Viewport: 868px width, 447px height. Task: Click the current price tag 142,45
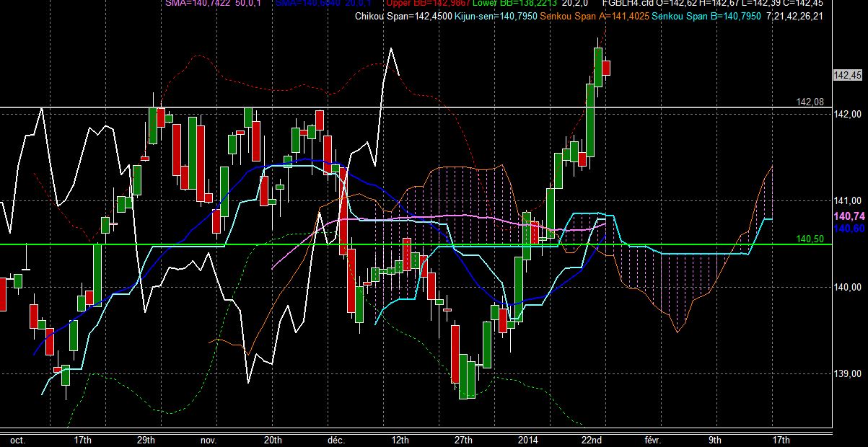[848, 75]
